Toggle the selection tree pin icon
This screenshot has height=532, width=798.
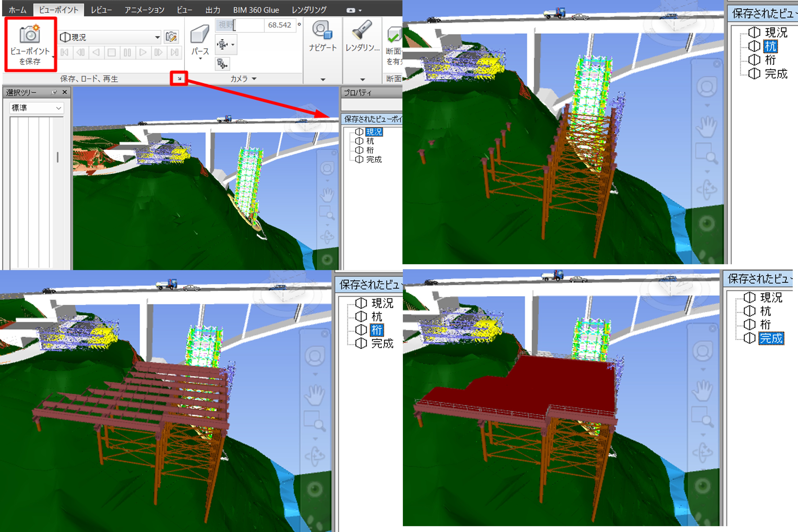[54, 92]
